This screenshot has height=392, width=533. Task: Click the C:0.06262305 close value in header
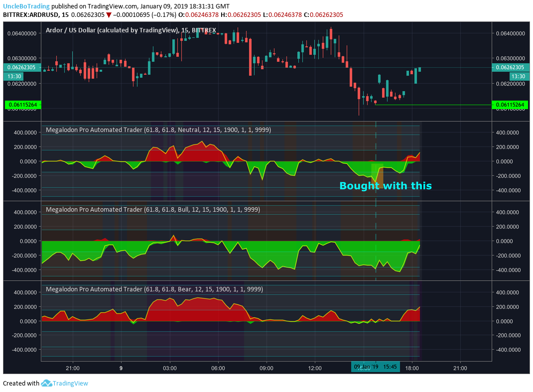point(323,14)
